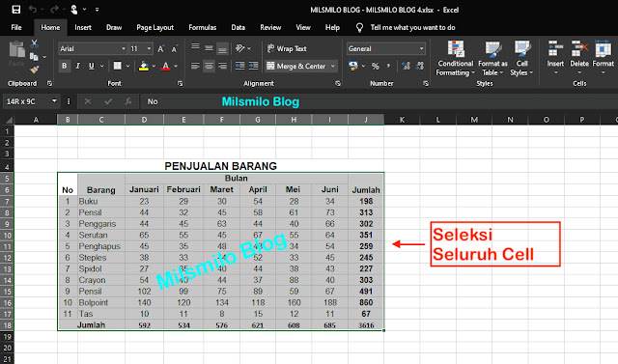Select the Format Painter brush
Image resolution: width=618 pixels, height=364 pixels.
point(35,70)
